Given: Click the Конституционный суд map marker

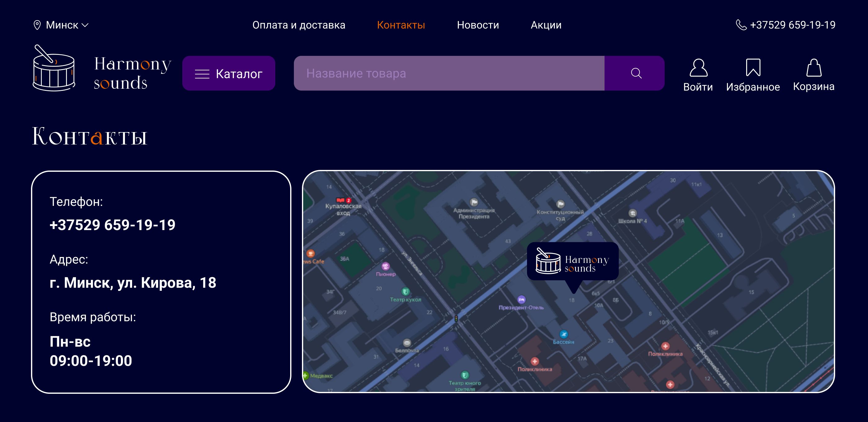Looking at the screenshot, I should pyautogui.click(x=560, y=204).
